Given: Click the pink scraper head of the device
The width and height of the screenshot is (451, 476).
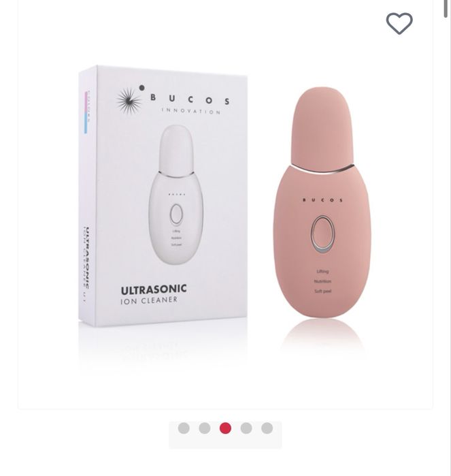Looking at the screenshot, I should point(322,128).
